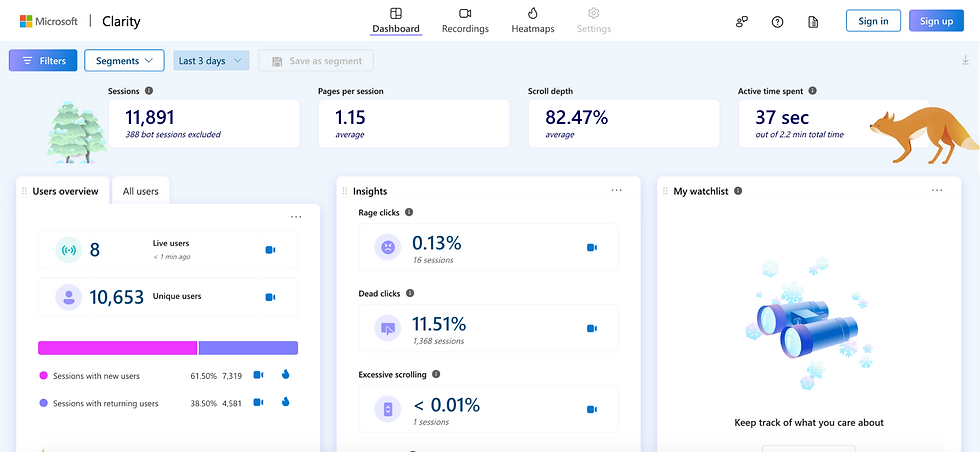This screenshot has width=980, height=452.
Task: View heatmap for sessions with returning users
Action: [286, 402]
